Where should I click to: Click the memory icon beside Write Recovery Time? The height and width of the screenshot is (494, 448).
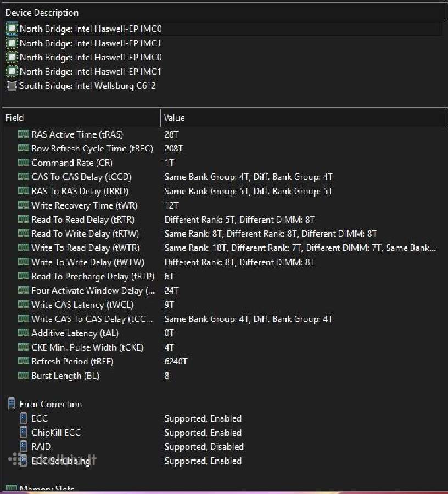tap(23, 205)
